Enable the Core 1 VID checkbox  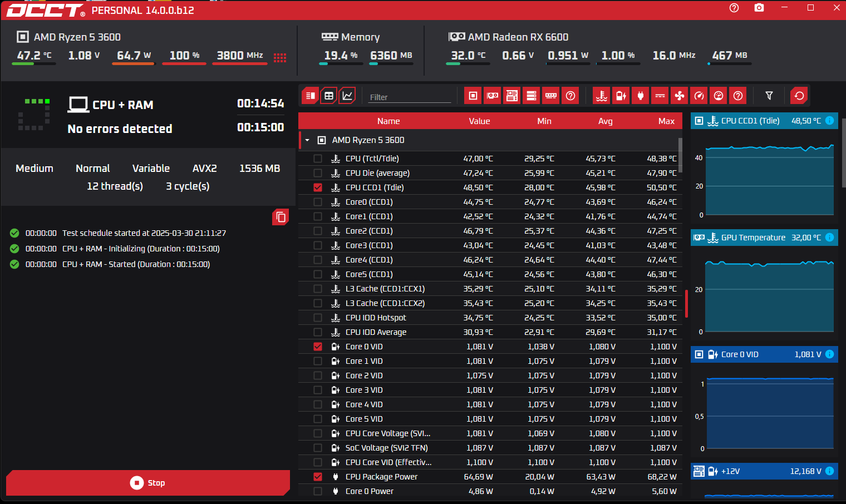(318, 361)
